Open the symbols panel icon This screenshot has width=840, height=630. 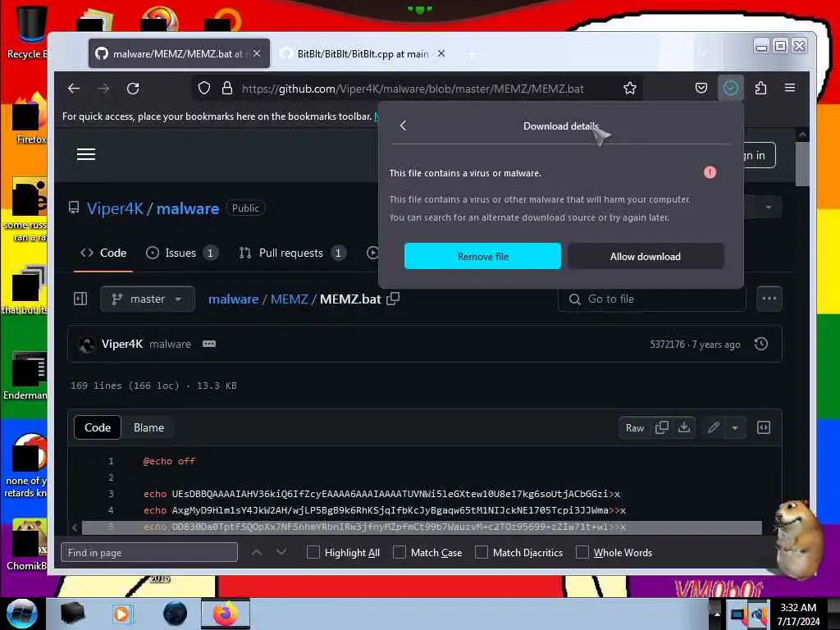point(764,427)
